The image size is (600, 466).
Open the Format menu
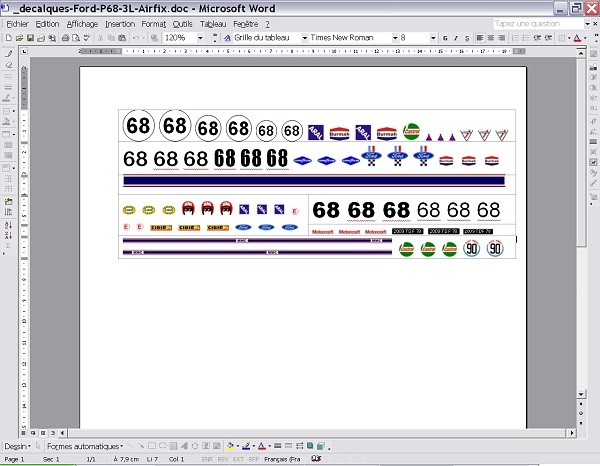(x=154, y=24)
